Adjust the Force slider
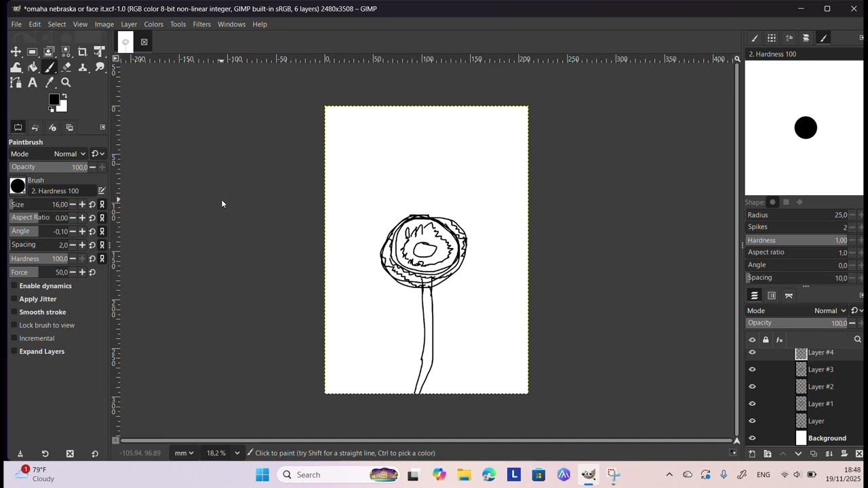The image size is (868, 488). point(39,272)
